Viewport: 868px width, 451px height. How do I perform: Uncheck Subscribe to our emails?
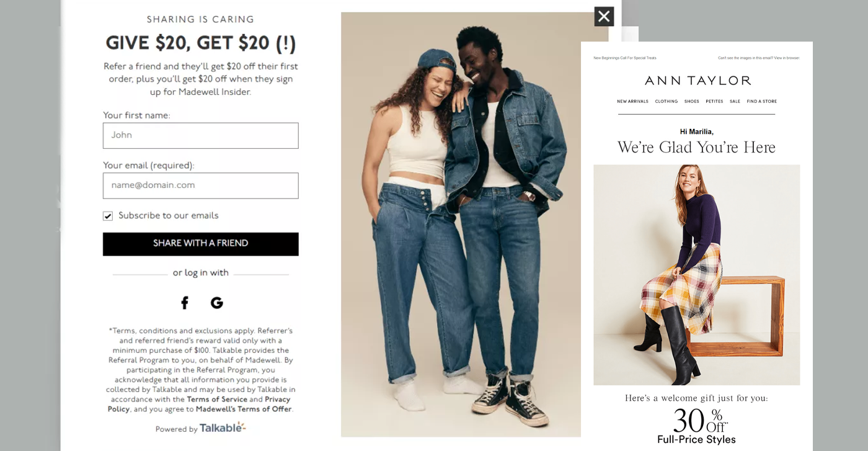tap(108, 216)
